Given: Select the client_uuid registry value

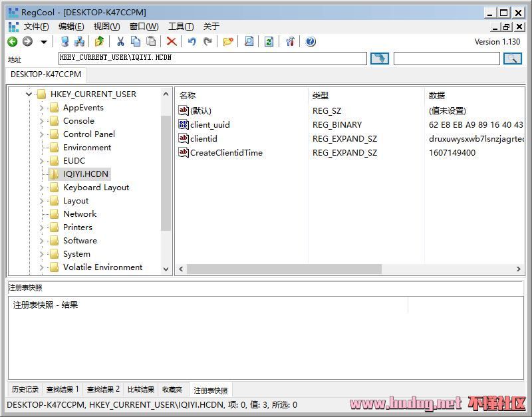Looking at the screenshot, I should [x=209, y=125].
